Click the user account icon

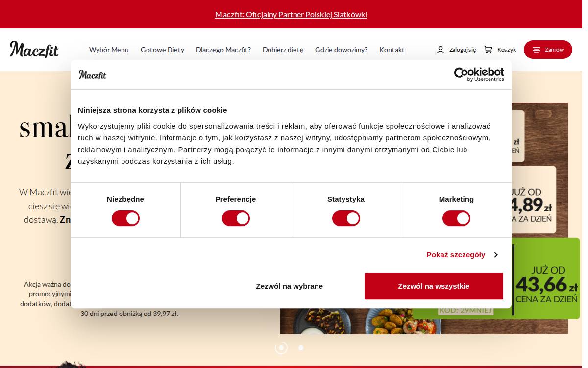(441, 50)
